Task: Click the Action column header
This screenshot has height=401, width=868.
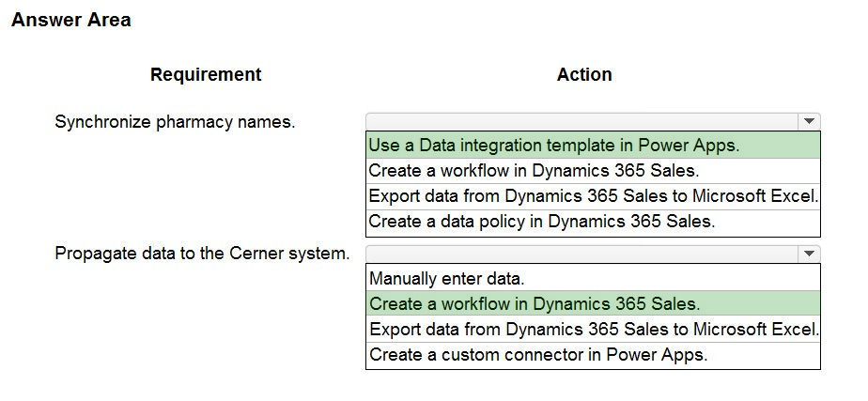Action: [x=584, y=75]
